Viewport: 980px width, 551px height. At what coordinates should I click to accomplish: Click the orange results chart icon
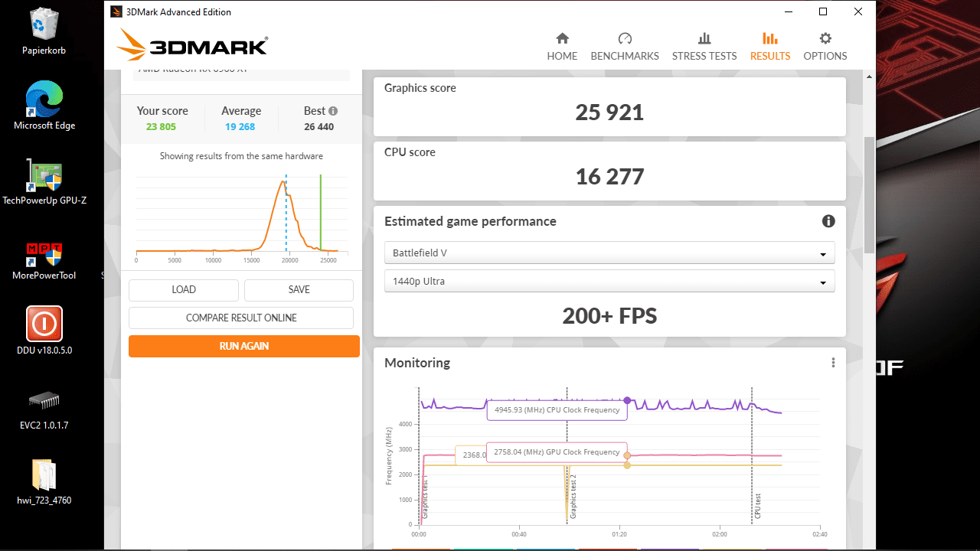point(770,38)
